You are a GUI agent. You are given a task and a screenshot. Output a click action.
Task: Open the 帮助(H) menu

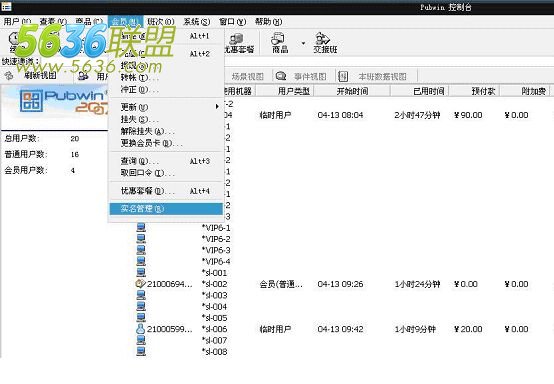tap(269, 22)
